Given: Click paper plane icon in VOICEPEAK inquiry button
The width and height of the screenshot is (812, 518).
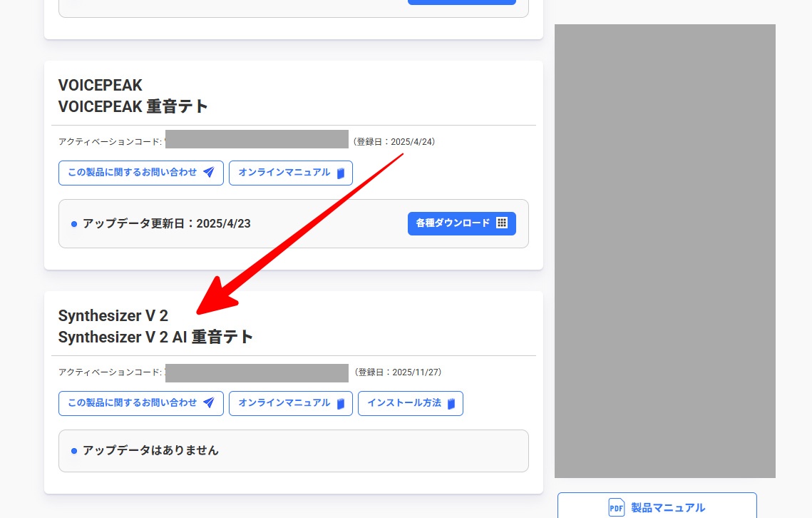Looking at the screenshot, I should (209, 173).
